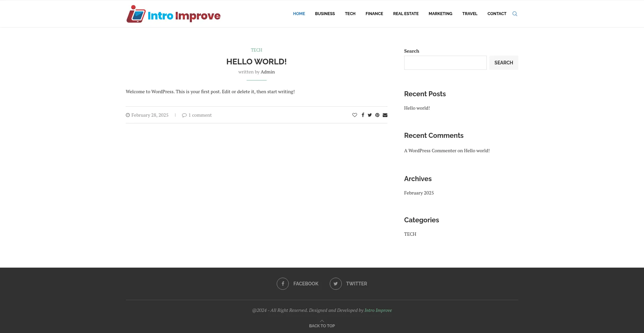
Task: Open the TECH category in sidebar
Action: (410, 234)
